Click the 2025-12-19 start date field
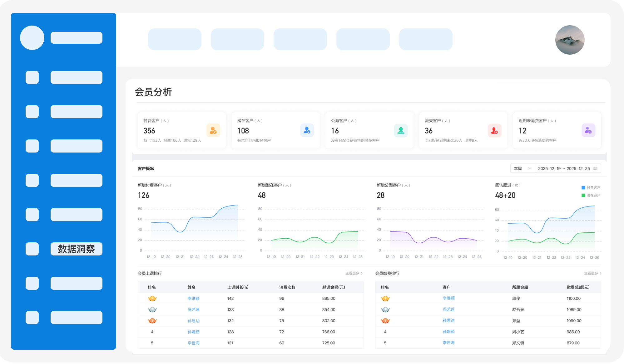The image size is (624, 364). [549, 168]
